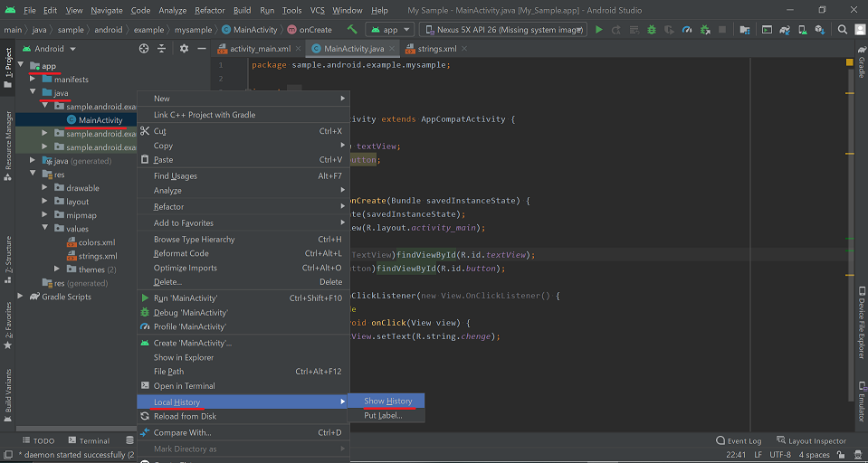Choose Reload from Disk in context menu
868x463 pixels.
[243, 416]
